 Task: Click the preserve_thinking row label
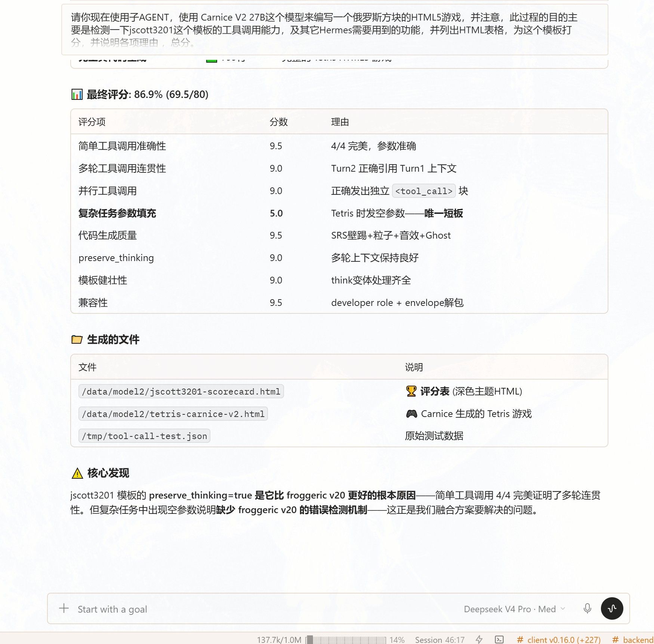click(116, 258)
